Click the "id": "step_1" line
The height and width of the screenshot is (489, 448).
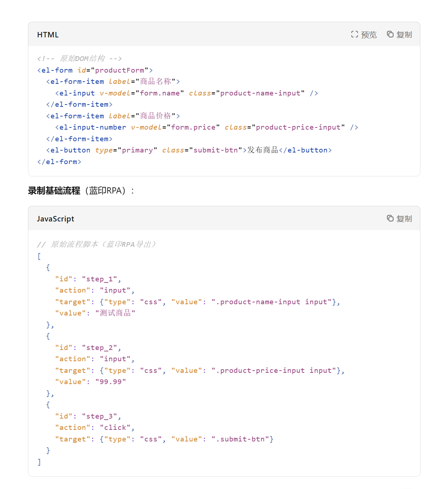tap(88, 279)
